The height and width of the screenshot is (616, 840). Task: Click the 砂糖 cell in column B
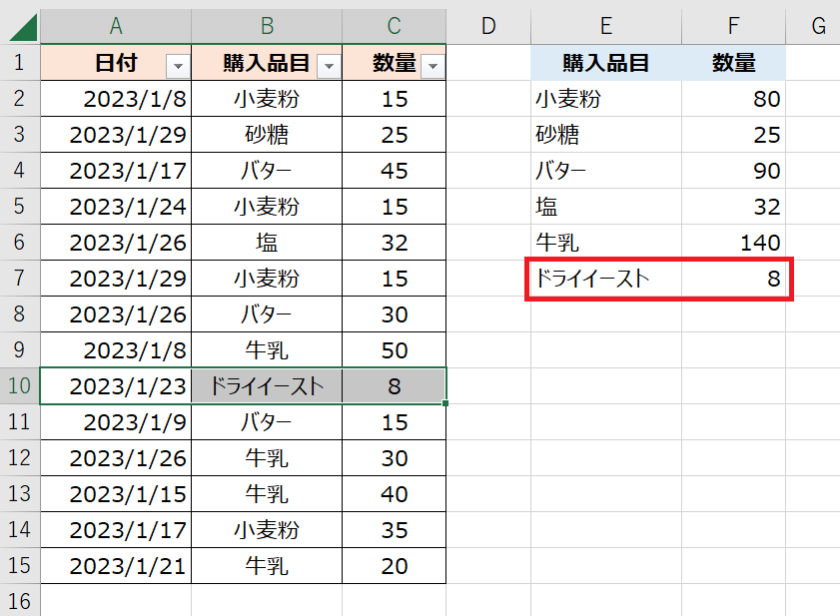coord(267,135)
